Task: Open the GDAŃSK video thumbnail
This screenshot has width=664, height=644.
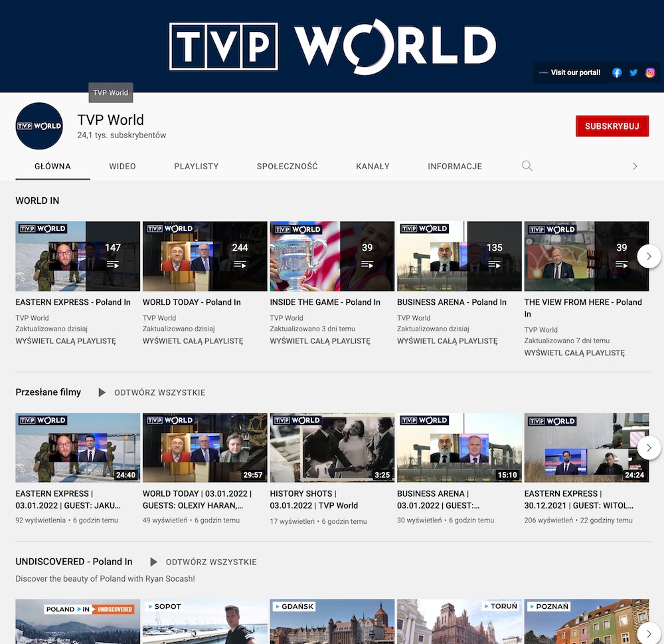Action: click(x=332, y=621)
